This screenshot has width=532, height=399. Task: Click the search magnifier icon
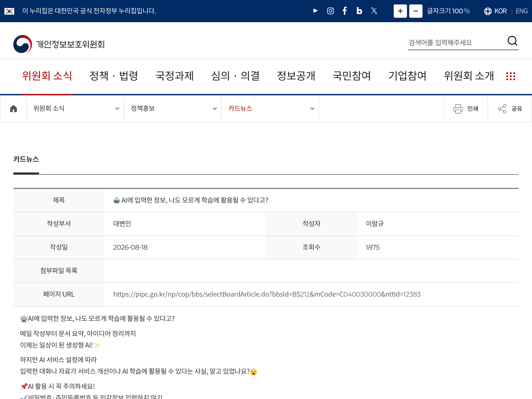pyautogui.click(x=512, y=41)
